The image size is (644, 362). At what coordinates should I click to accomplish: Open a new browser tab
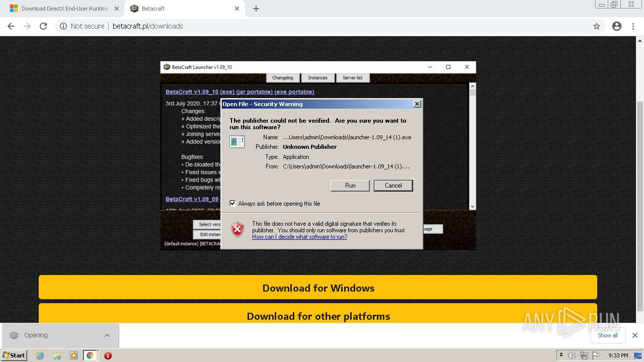click(256, 9)
